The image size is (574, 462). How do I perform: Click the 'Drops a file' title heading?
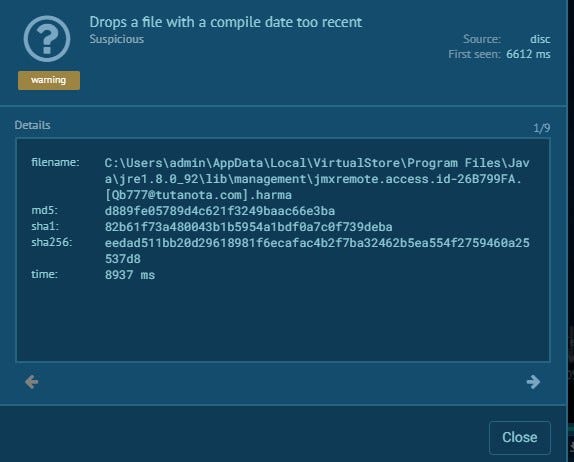226,22
